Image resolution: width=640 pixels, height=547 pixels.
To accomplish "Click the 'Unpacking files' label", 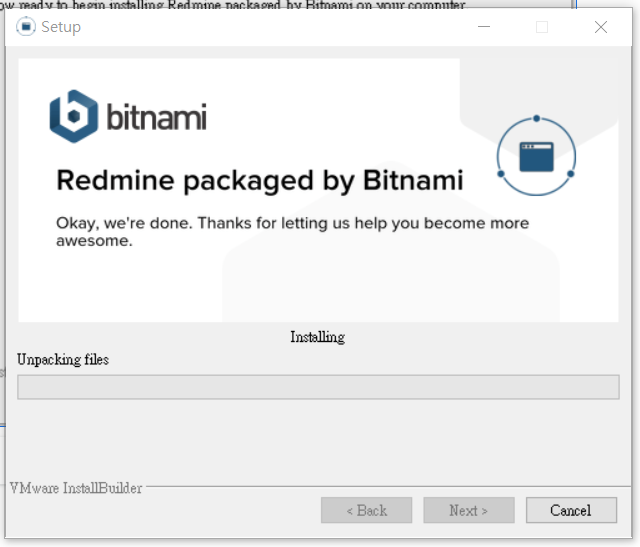I will pos(63,360).
